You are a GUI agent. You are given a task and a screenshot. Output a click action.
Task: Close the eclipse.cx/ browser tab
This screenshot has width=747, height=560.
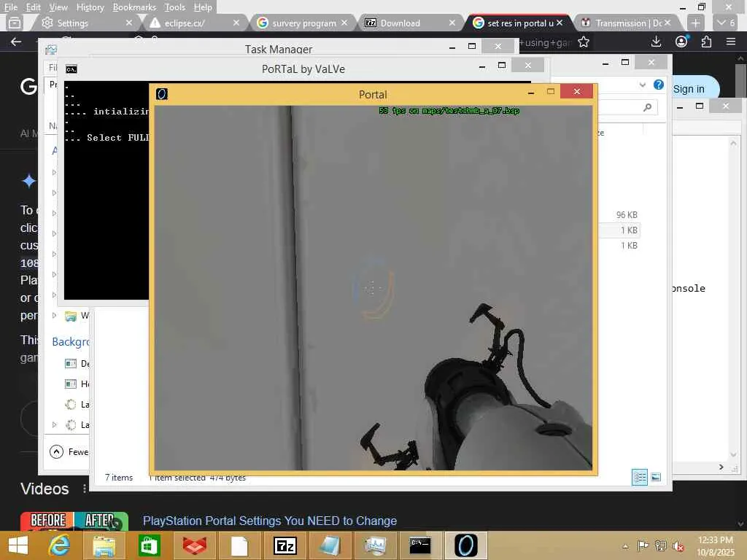[x=236, y=23]
